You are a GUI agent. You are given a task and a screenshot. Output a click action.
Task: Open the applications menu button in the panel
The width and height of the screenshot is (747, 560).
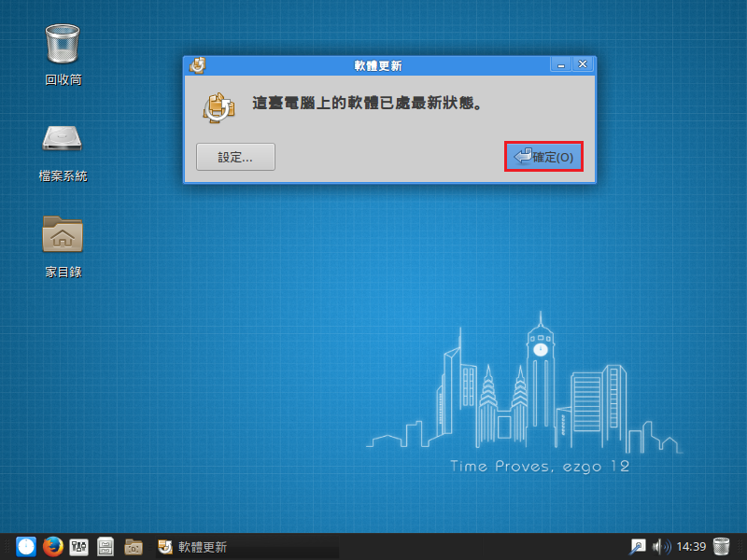pos(26,547)
